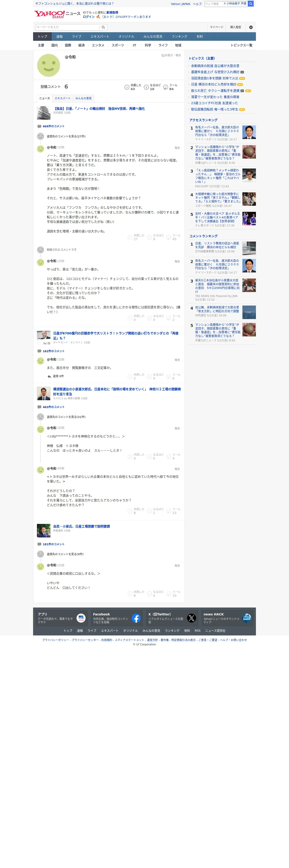Click うーん icon on the 神様 仏様 comment

click(169, 456)
